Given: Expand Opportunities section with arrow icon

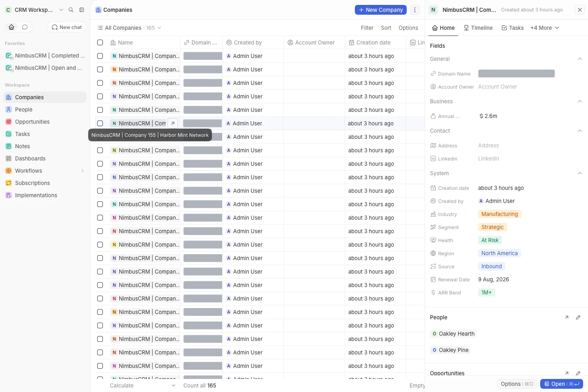Looking at the screenshot, I should click(x=567, y=373).
